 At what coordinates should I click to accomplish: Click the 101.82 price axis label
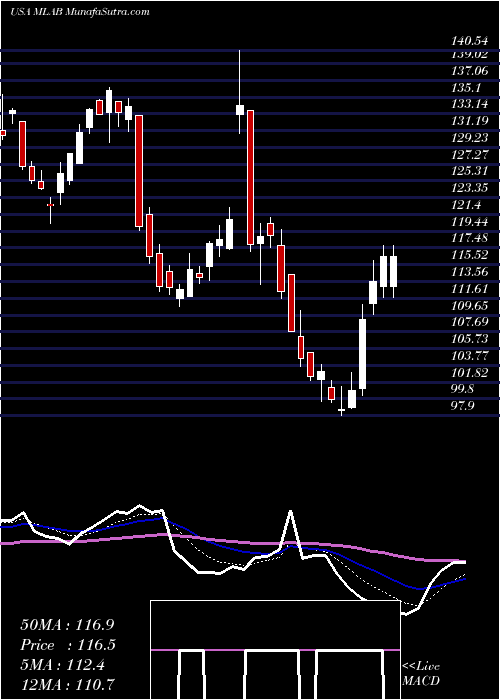pos(469,373)
